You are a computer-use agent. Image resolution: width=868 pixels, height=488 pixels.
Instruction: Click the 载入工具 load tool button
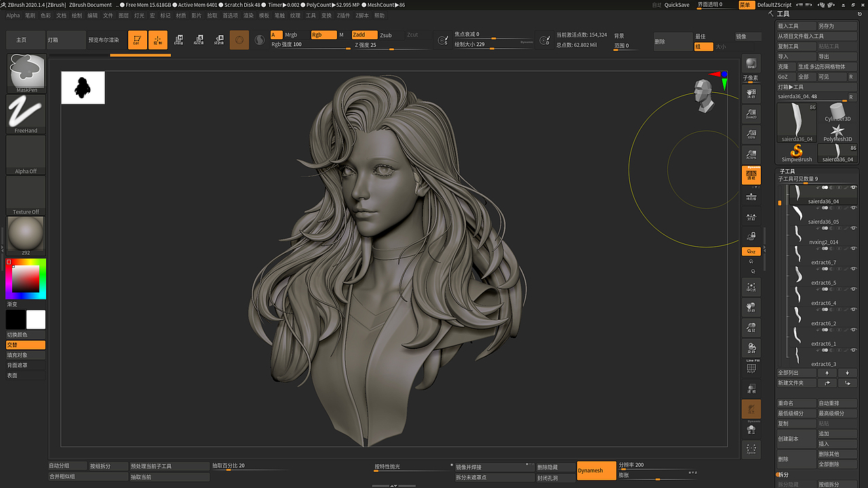[x=797, y=26]
